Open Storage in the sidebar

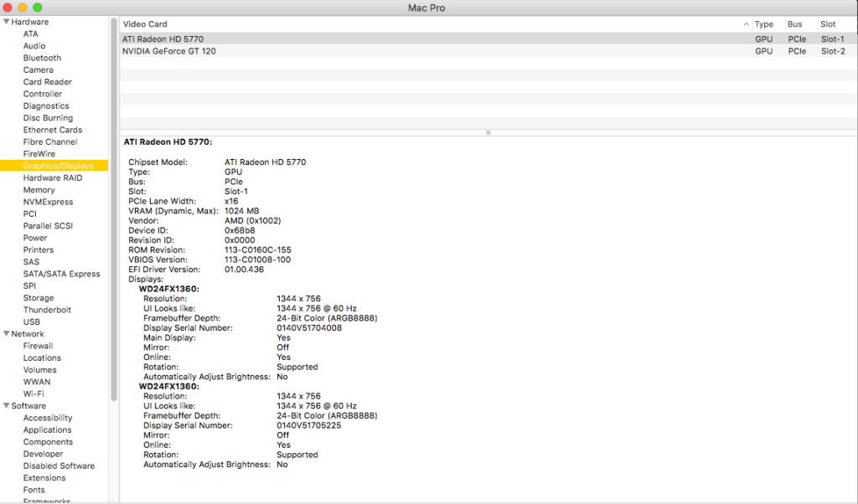[x=39, y=298]
